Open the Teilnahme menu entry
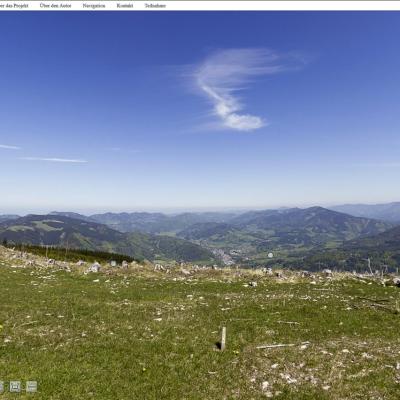 (155, 6)
